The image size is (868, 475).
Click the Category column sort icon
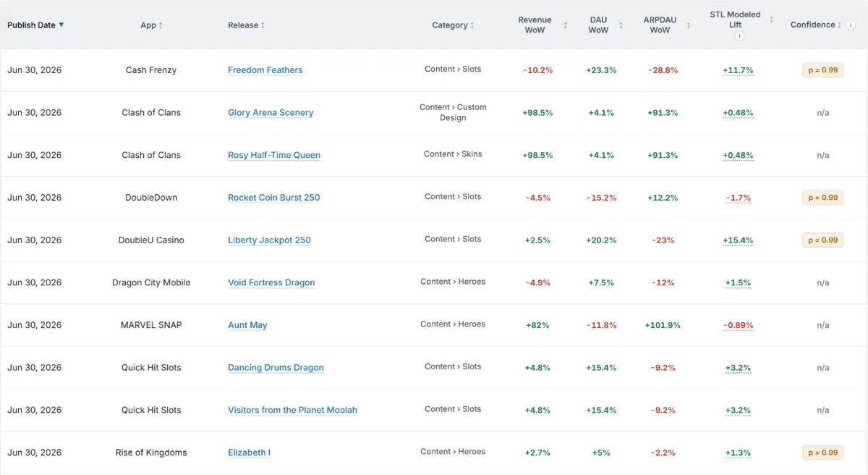472,25
